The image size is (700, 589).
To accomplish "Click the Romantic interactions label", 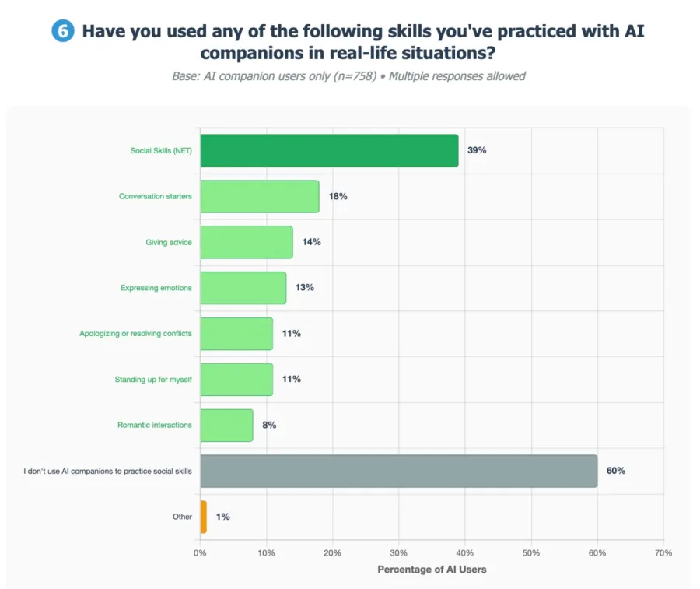I will [x=154, y=426].
